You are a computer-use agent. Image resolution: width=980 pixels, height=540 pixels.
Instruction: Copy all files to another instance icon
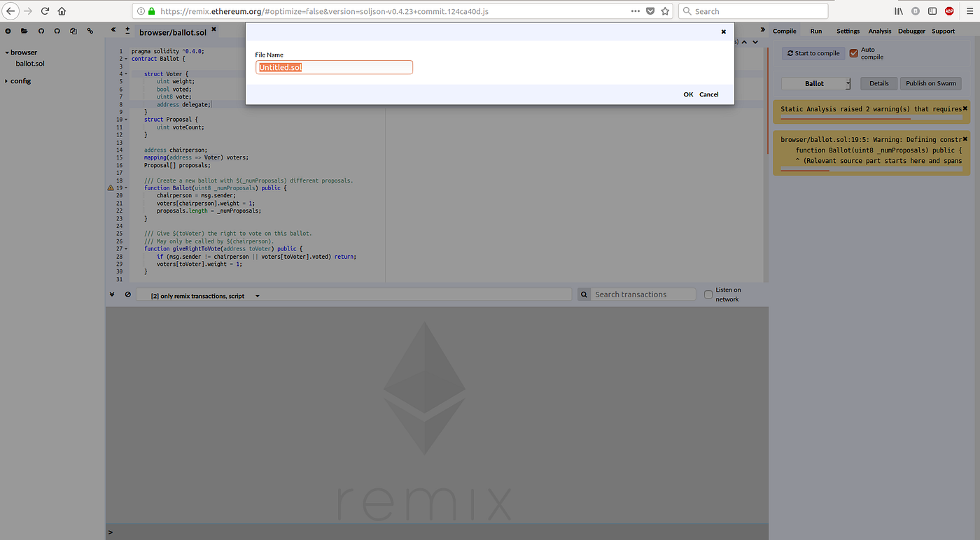tap(73, 31)
